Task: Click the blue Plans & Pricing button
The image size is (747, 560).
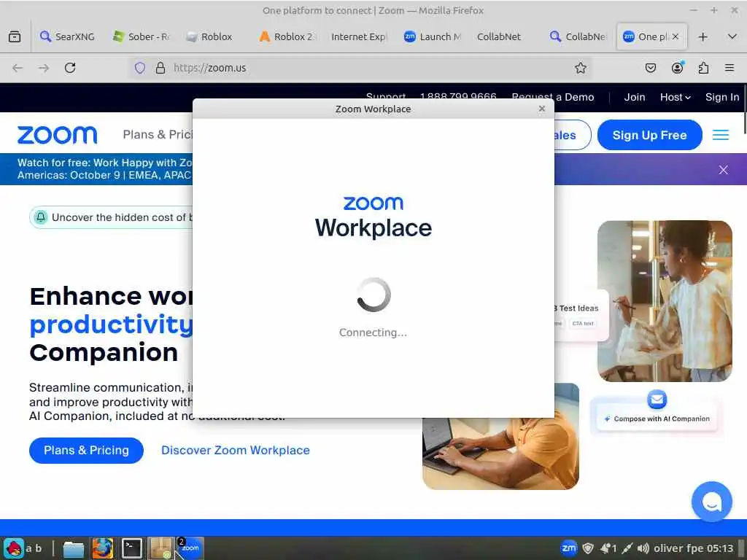Action: click(x=86, y=451)
